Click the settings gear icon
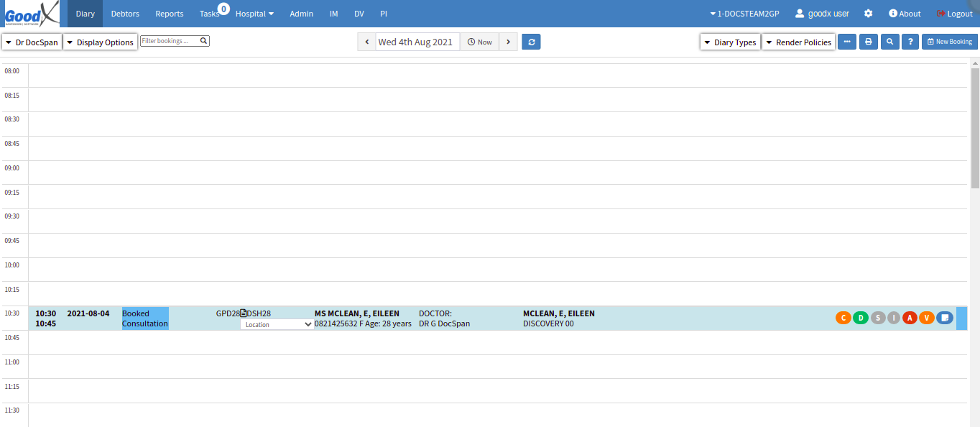Image resolution: width=980 pixels, height=427 pixels. click(x=869, y=14)
